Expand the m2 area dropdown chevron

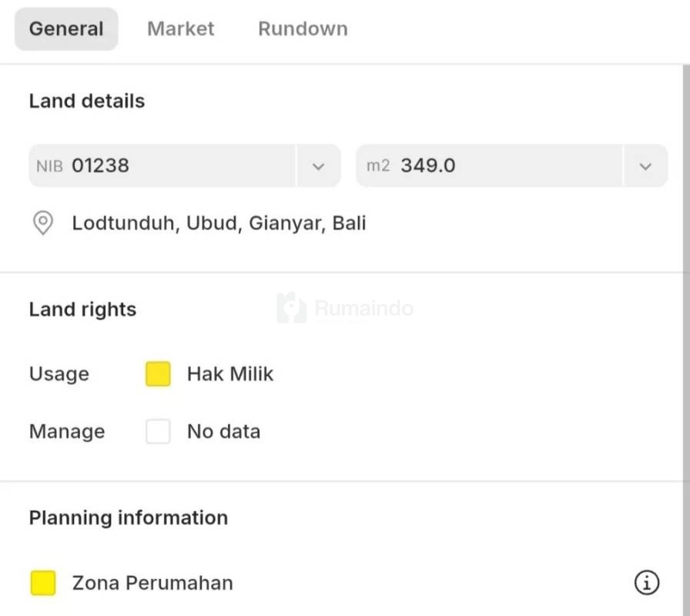point(645,166)
